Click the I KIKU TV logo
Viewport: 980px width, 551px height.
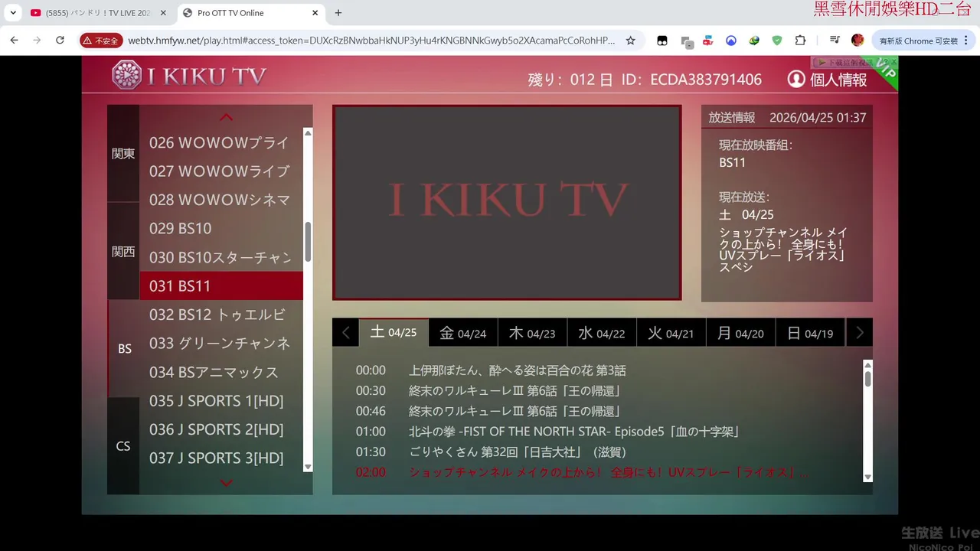pyautogui.click(x=189, y=76)
